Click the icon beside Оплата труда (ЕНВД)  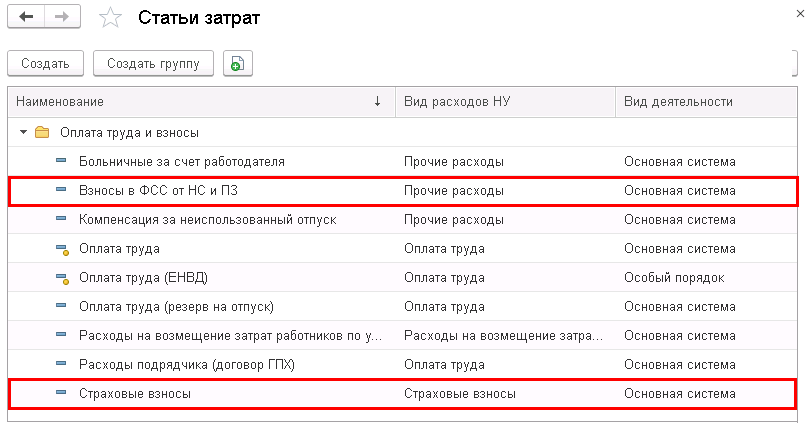[x=62, y=278]
